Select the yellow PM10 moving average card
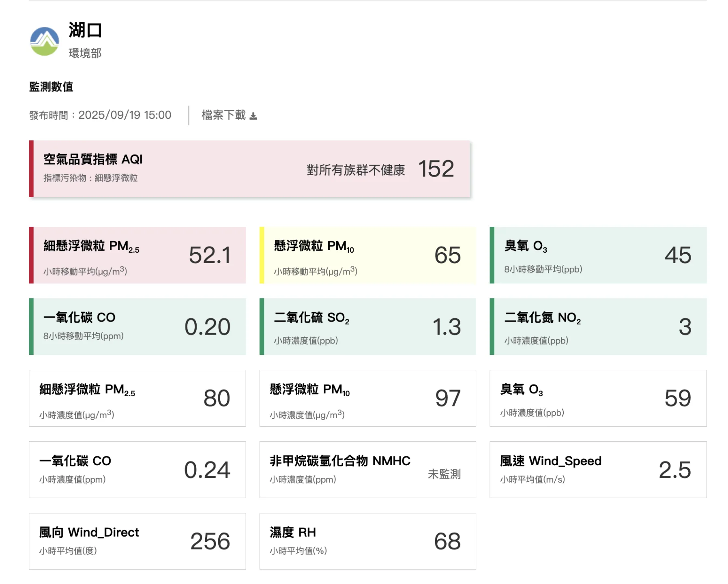The image size is (728, 584). tap(367, 255)
